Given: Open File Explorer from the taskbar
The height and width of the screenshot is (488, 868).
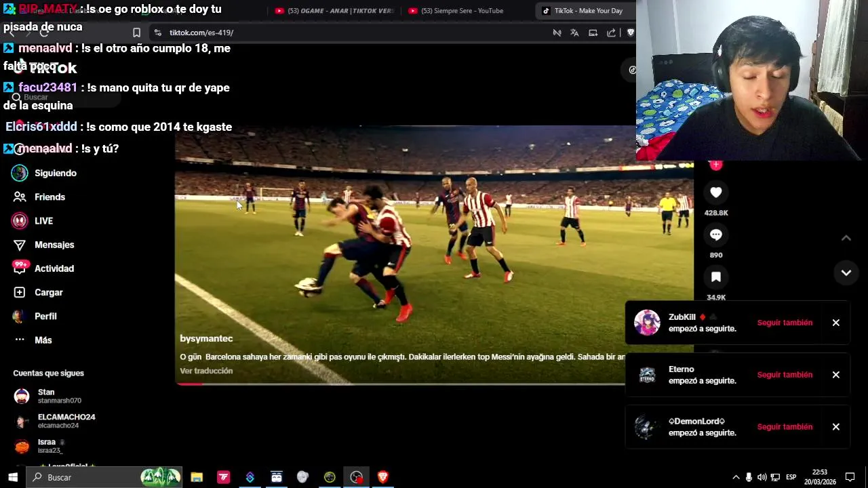Looking at the screenshot, I should tap(197, 477).
